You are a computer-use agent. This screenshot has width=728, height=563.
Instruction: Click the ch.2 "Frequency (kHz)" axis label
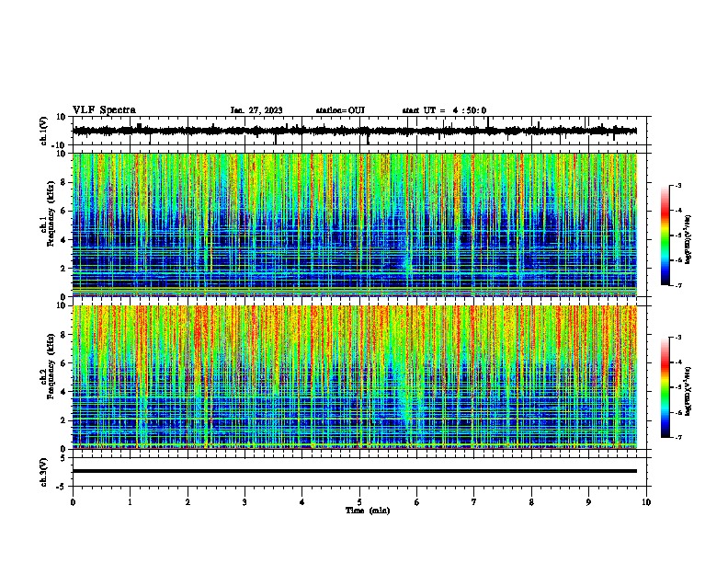pyautogui.click(x=51, y=366)
